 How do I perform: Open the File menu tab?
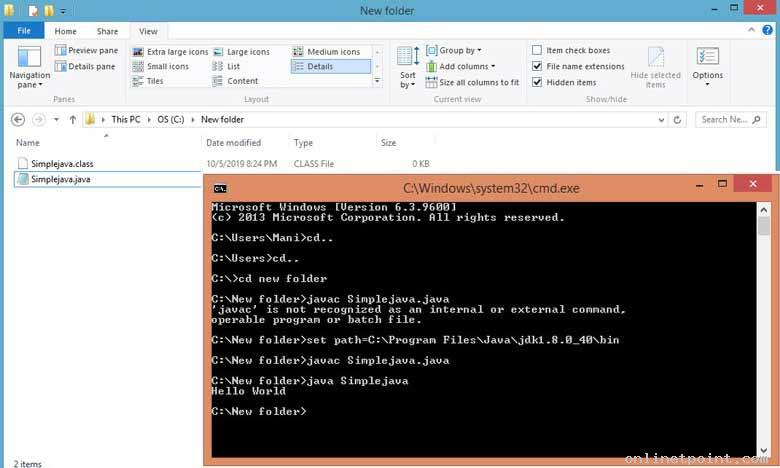(24, 31)
